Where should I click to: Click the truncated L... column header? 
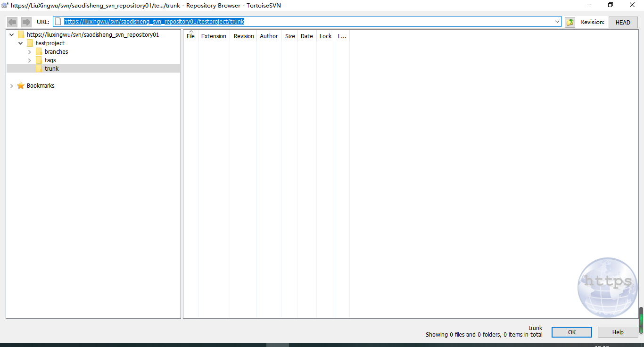342,36
